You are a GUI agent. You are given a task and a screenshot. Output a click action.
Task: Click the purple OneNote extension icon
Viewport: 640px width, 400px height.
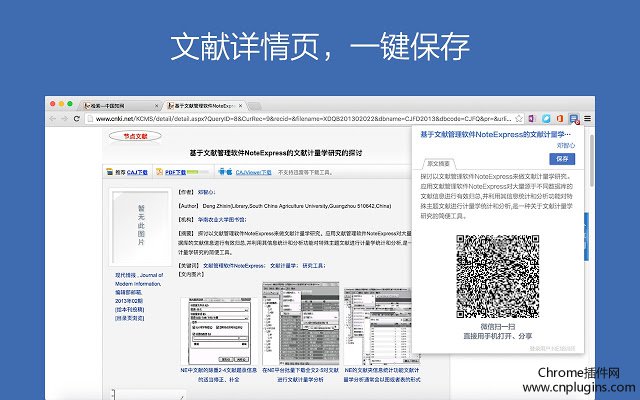[x=532, y=119]
